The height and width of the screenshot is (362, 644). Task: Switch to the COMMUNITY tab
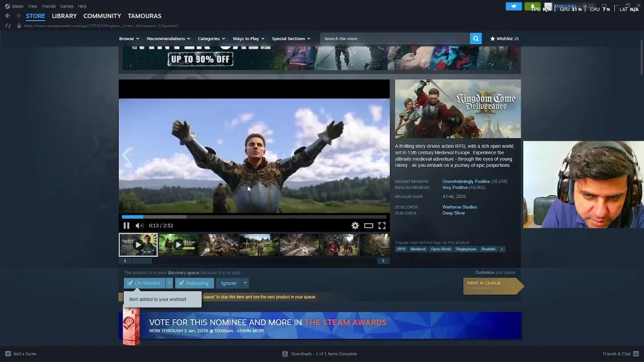[x=102, y=16]
